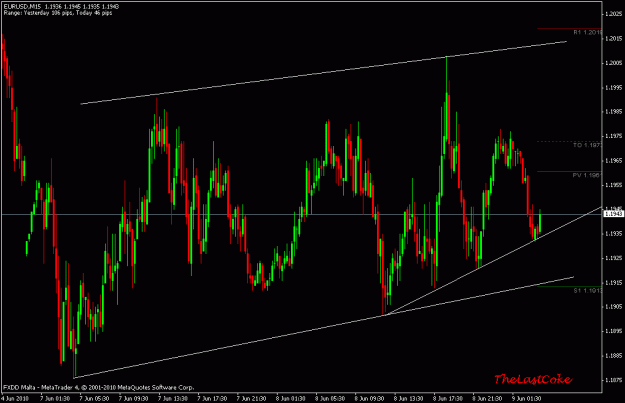The image size is (625, 403).
Task: Click the '8 Jun 09:30' time label
Action: [x=369, y=398]
